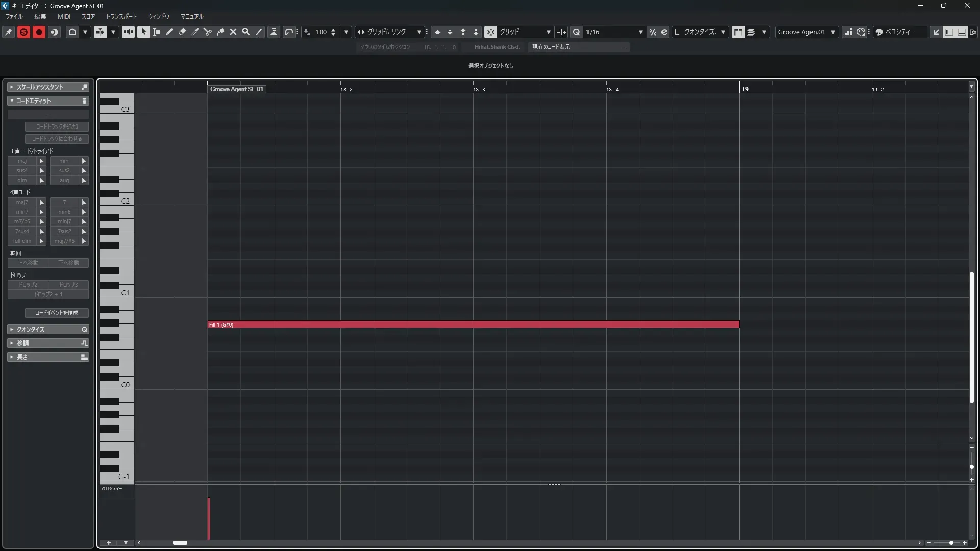Select the Draw pencil tool
980x551 pixels.
click(x=169, y=32)
